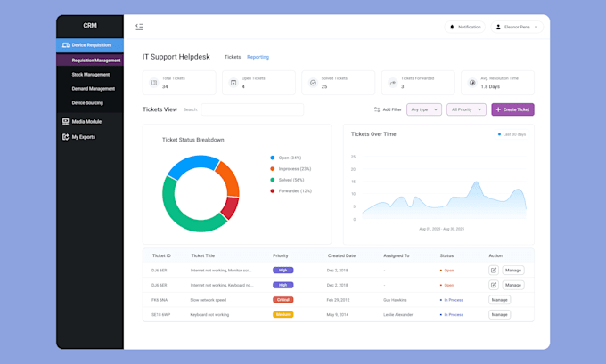Click the May 9, 2014 date cell

(x=338, y=314)
